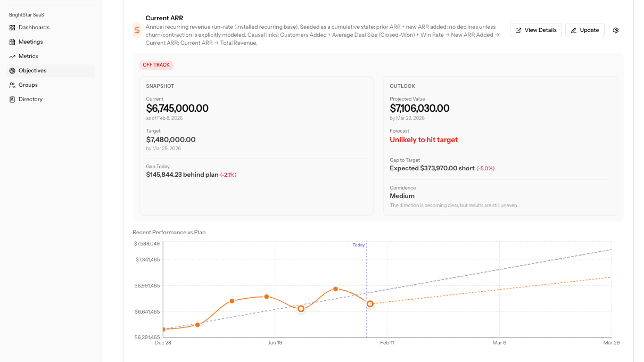
Task: Select Directory from the sidebar
Action: coord(30,100)
